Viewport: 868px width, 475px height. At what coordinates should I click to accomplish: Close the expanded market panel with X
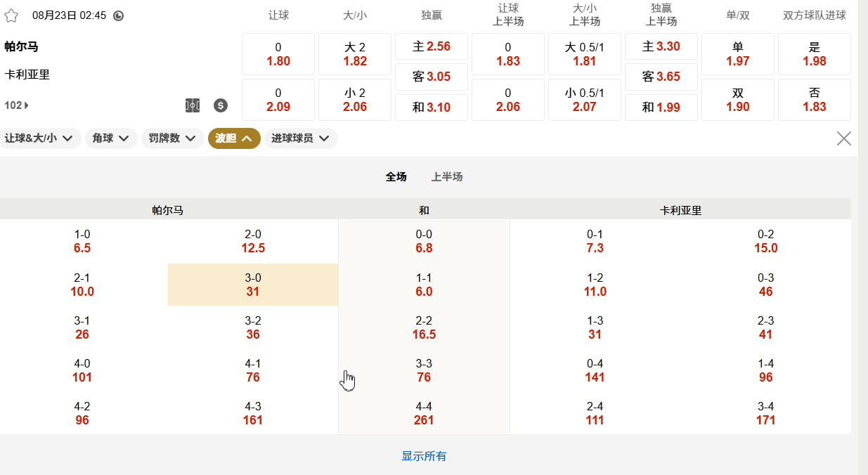point(844,138)
